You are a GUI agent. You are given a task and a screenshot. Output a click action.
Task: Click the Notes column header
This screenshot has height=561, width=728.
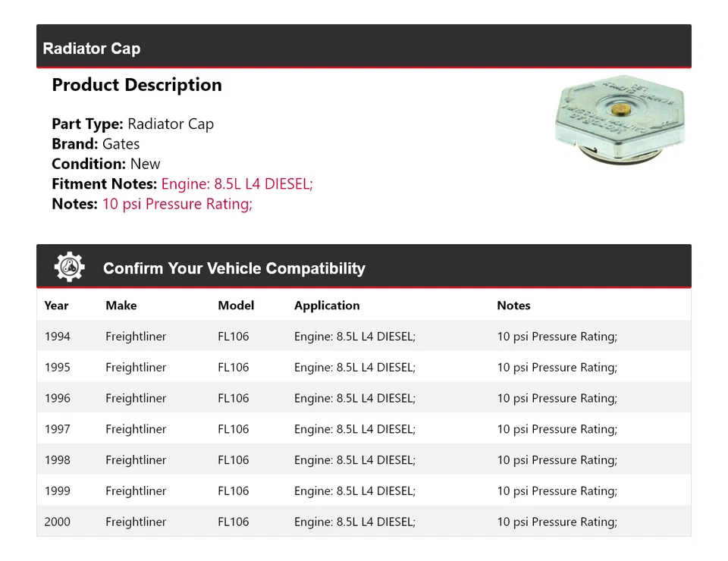click(x=513, y=306)
